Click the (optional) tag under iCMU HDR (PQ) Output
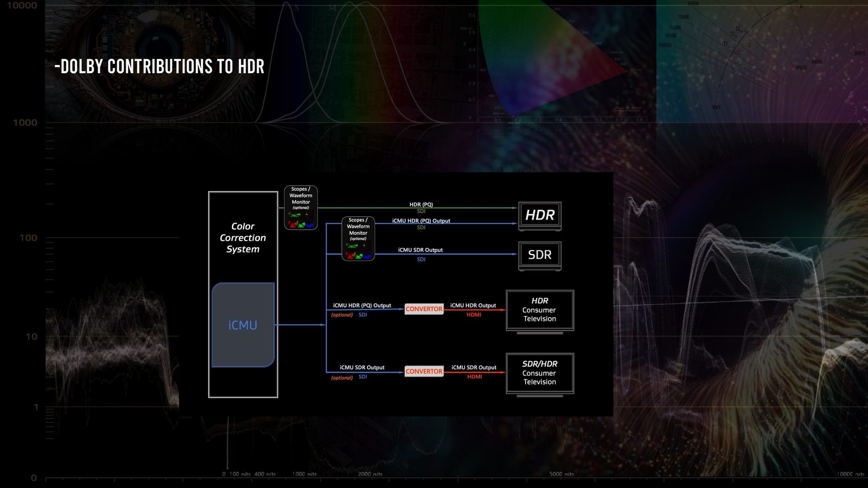The width and height of the screenshot is (868, 488). pos(342,315)
